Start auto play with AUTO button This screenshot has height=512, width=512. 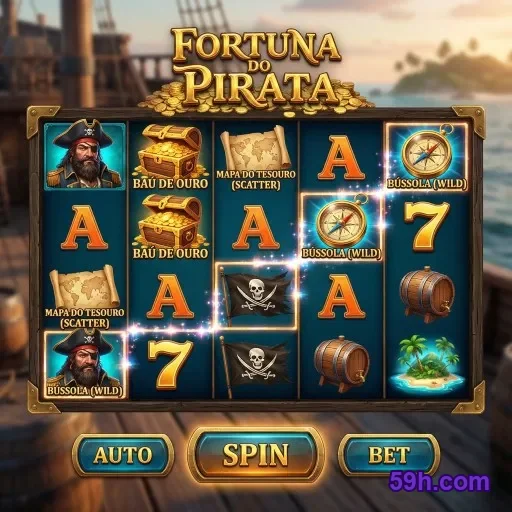pyautogui.click(x=123, y=455)
